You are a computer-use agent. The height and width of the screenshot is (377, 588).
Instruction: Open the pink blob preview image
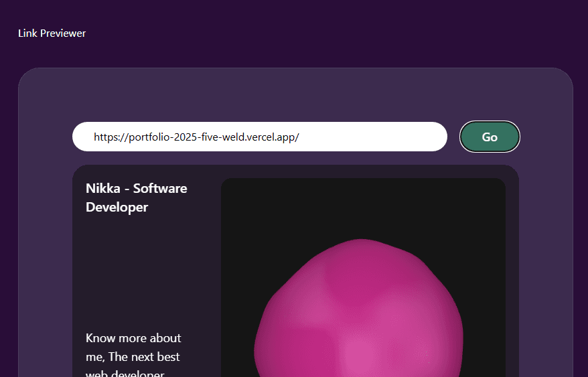(x=363, y=278)
